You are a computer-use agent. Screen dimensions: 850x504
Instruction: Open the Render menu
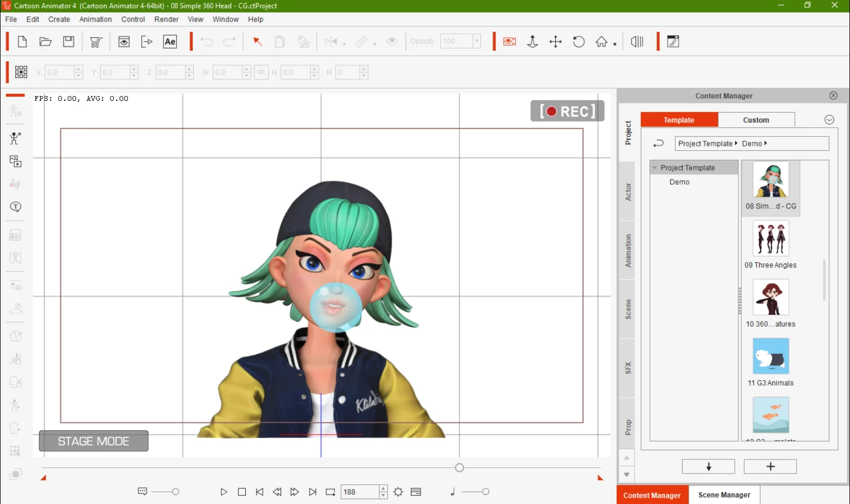coord(166,19)
